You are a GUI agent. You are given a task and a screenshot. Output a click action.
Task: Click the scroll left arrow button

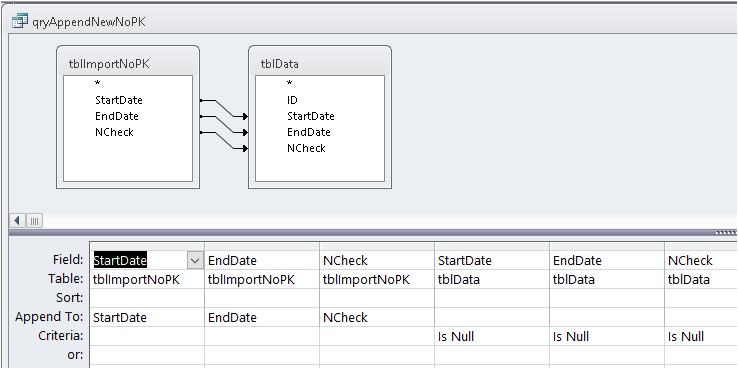(x=17, y=220)
